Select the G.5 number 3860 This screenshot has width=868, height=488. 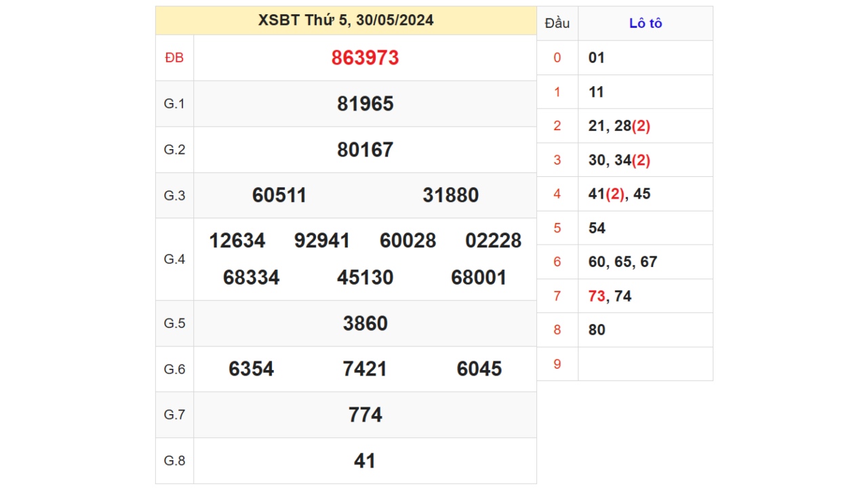[x=365, y=323]
